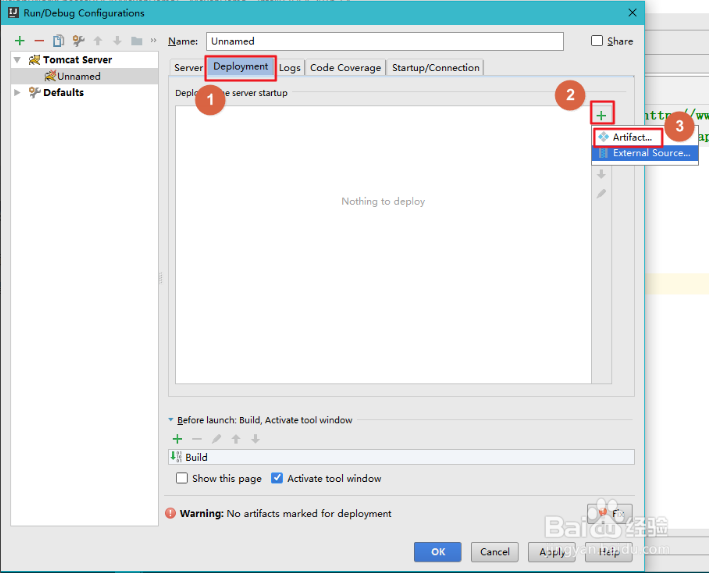Switch to the Logs tab

pos(290,67)
